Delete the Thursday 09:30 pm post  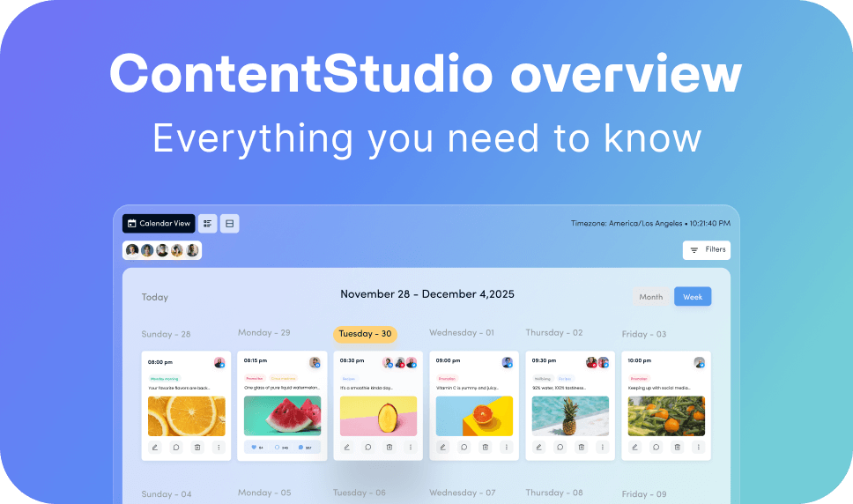[581, 448]
